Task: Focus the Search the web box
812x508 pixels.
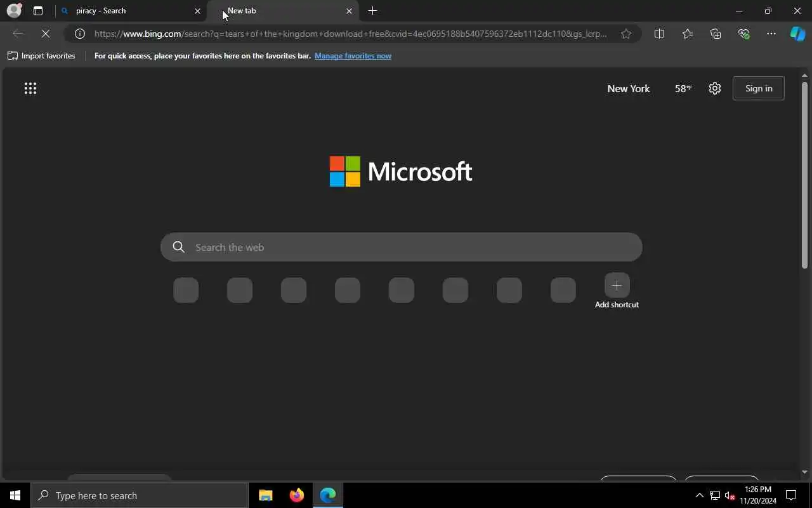Action: 401,247
